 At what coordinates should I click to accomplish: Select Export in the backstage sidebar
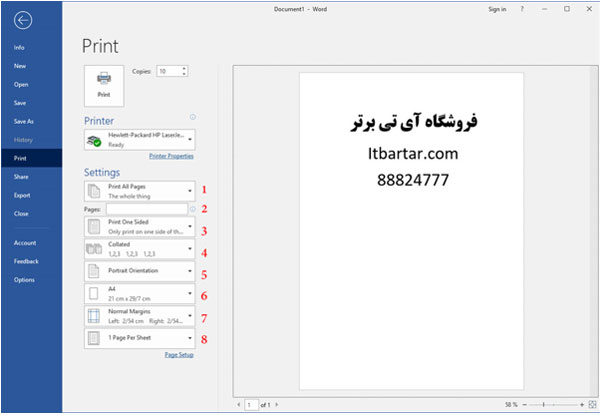click(22, 195)
